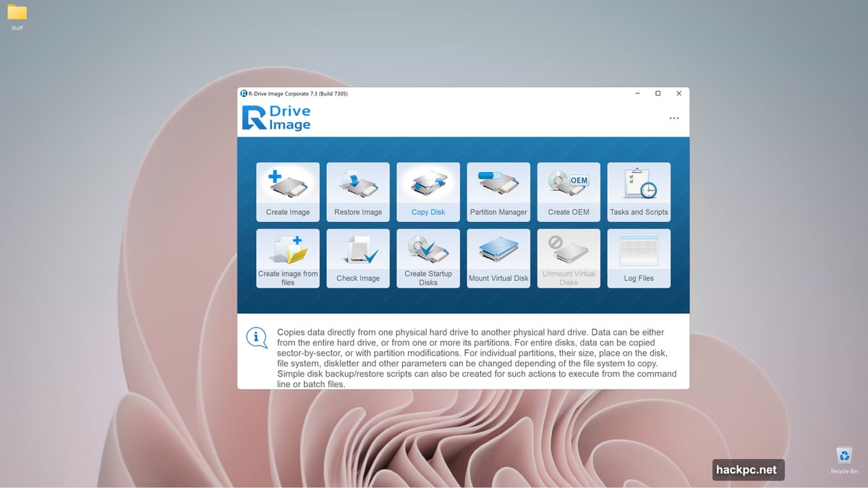Minimize the R-Drive Image window
The image size is (868, 488).
coord(637,93)
